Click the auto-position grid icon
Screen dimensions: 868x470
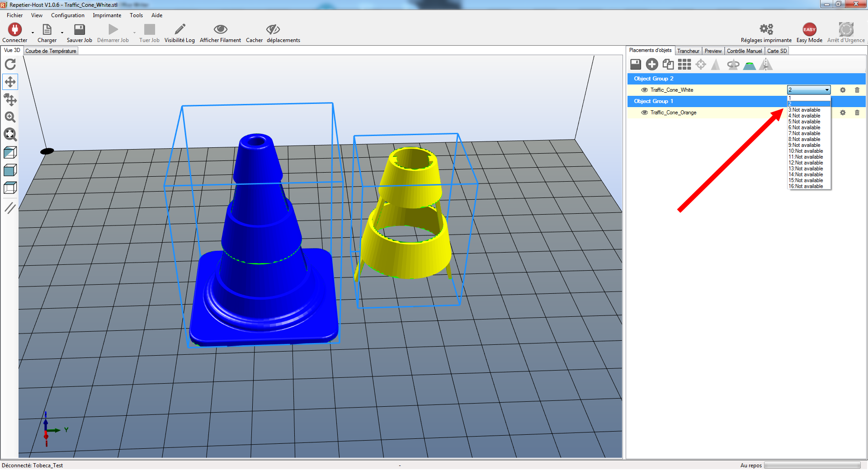tap(684, 65)
